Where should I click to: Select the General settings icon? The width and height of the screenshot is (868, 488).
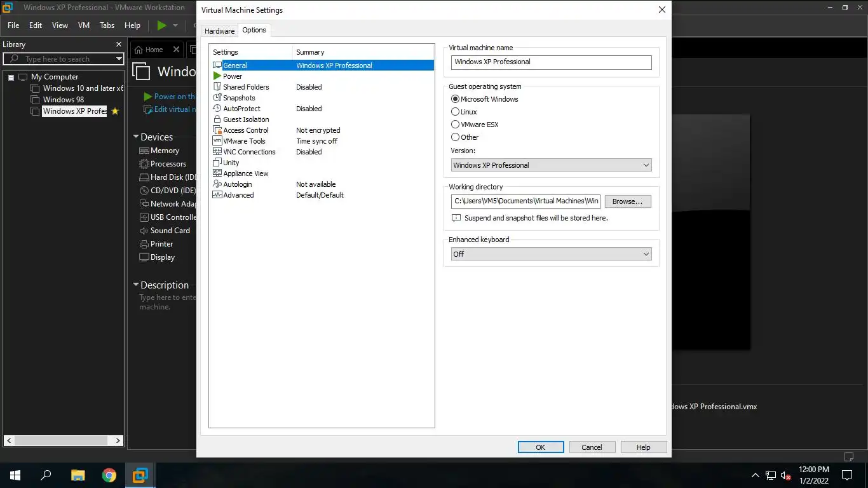[217, 65]
